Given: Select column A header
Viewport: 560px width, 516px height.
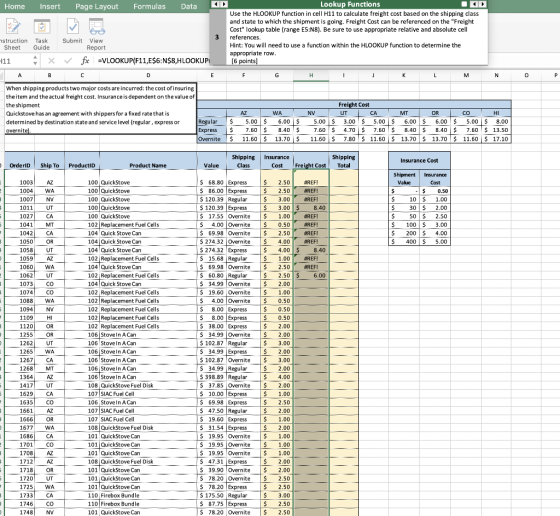Looking at the screenshot, I should [x=20, y=75].
